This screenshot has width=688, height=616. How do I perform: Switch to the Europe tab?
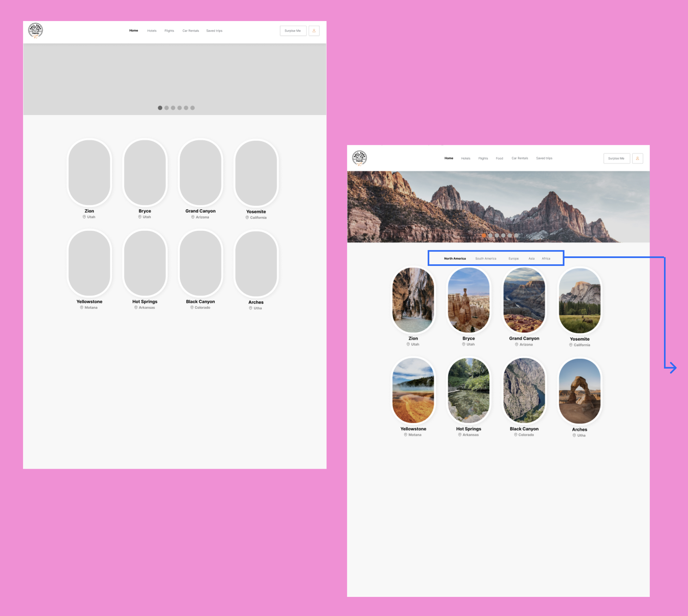pyautogui.click(x=513, y=259)
